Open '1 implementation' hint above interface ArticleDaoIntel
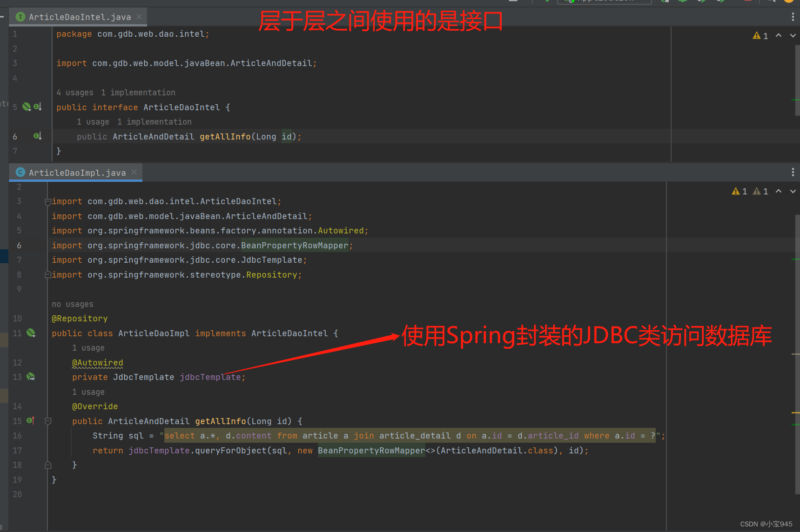The image size is (800, 532). pyautogui.click(x=138, y=93)
